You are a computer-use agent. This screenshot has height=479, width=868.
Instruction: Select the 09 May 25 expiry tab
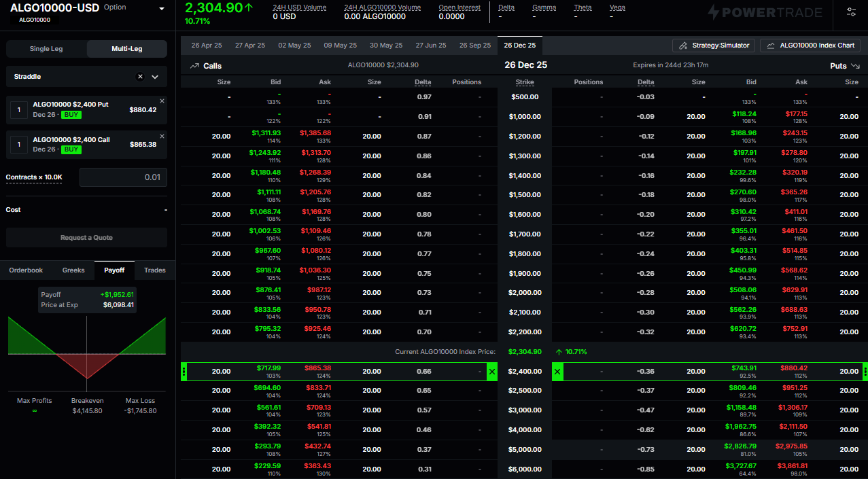coord(341,46)
